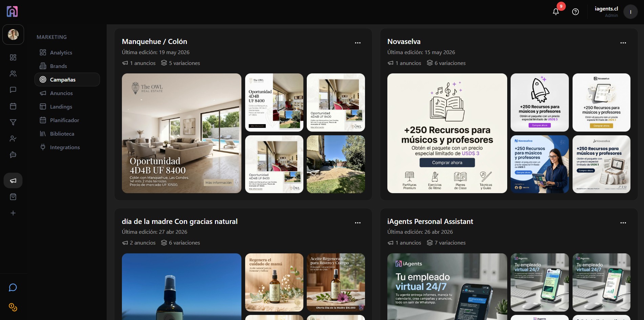Click 'Última edición: 15 may 2026' text
The width and height of the screenshot is (644, 320).
coord(421,52)
